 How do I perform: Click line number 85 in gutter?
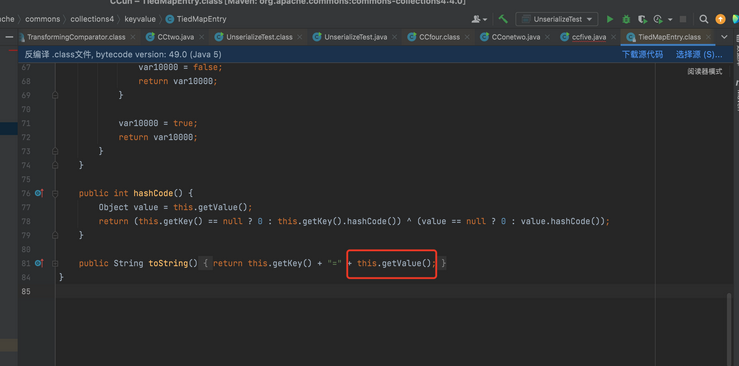click(x=25, y=291)
